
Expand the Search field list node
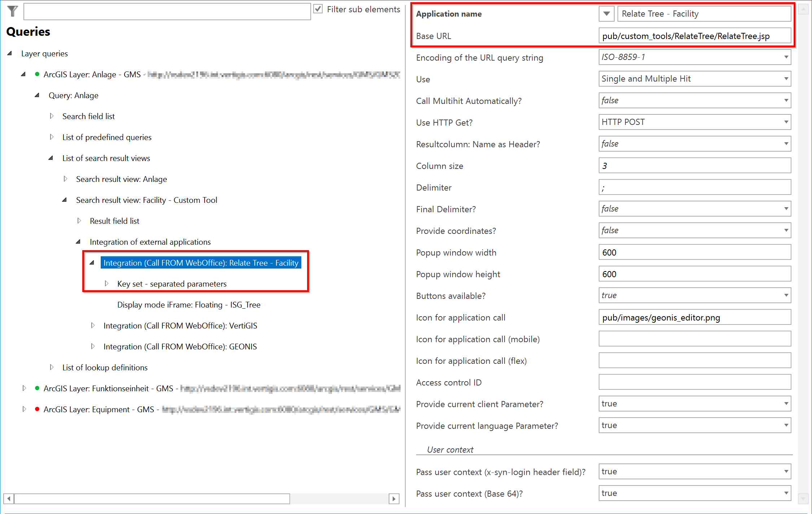[51, 116]
